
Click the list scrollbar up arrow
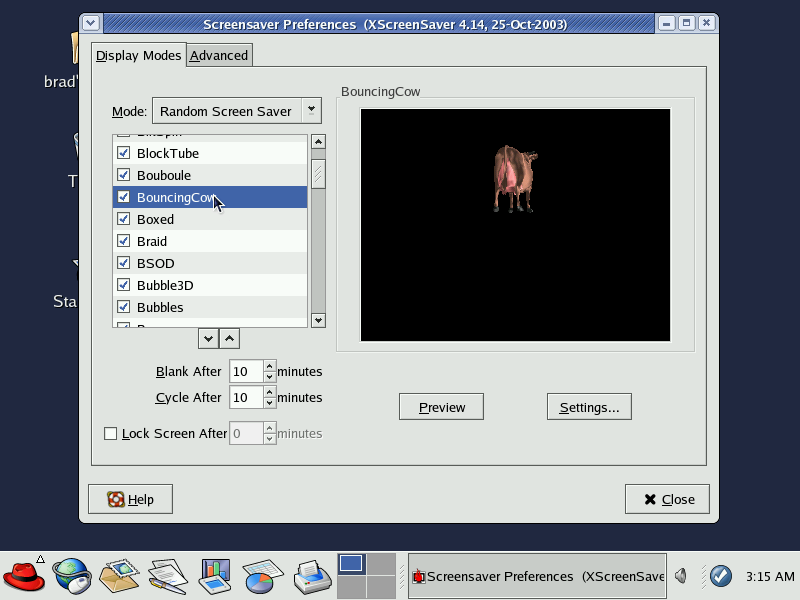pos(318,142)
